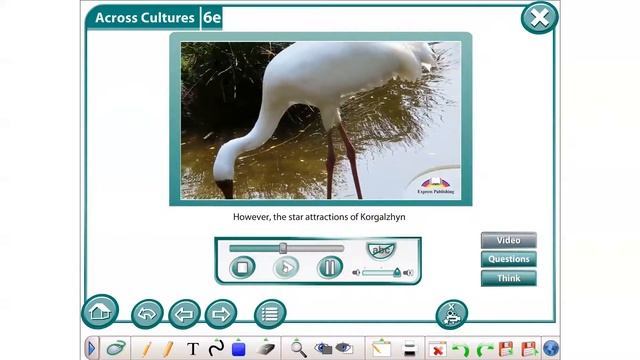Click the loud volume speaker icon
640x360 pixels.
click(x=408, y=273)
